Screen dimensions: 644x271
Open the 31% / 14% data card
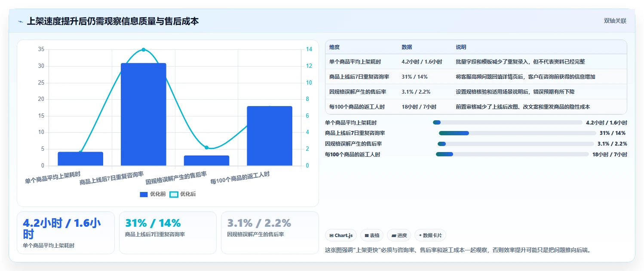tap(168, 233)
